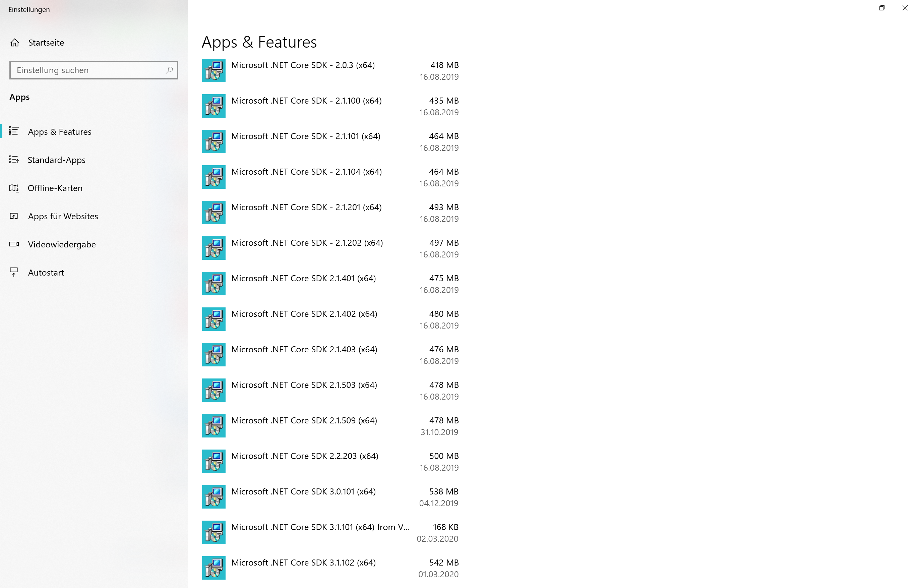This screenshot has width=917, height=588.
Task: Switch to the Startseite page
Action: 46,42
